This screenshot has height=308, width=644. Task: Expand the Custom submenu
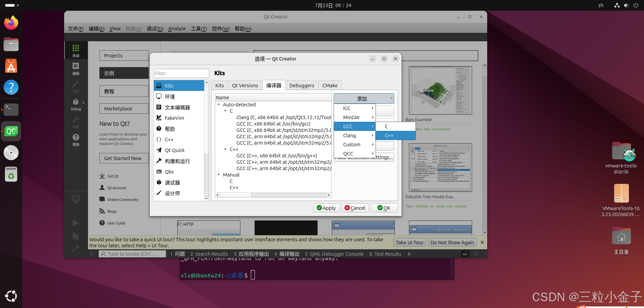tap(355, 145)
